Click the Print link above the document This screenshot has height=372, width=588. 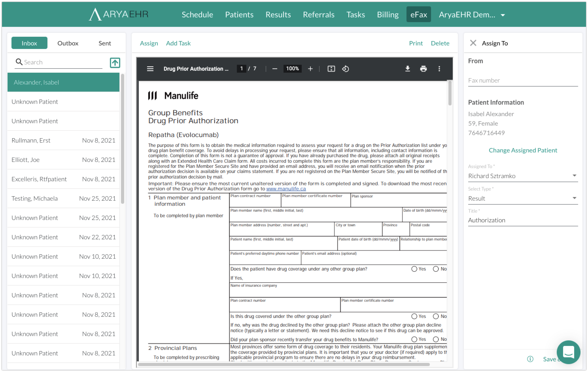(416, 43)
